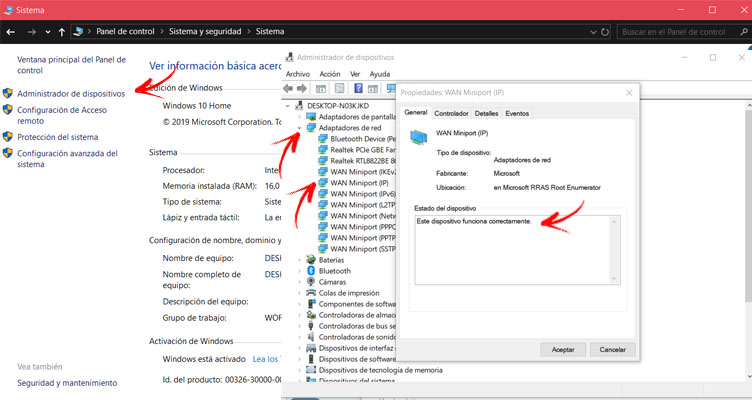752x400 pixels.
Task: Select WAN Miniport (IPv6) adapter
Action: (x=363, y=194)
